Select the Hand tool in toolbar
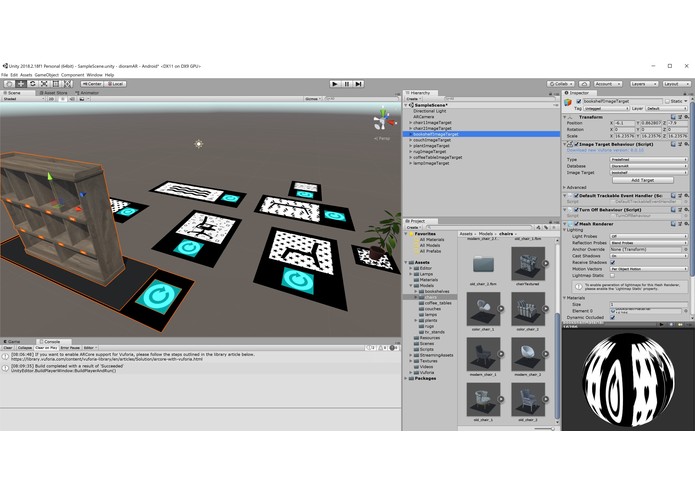695x494 pixels. 9,84
